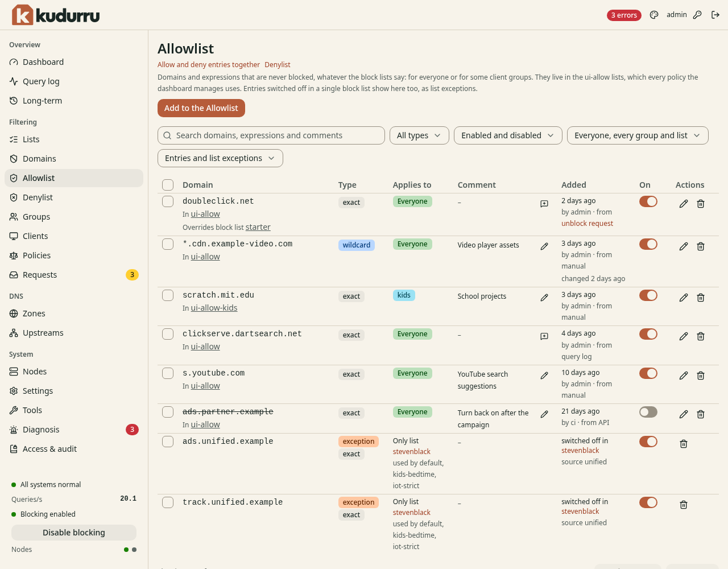Delete the doubleclick.net entry
The width and height of the screenshot is (728, 569).
(x=701, y=204)
